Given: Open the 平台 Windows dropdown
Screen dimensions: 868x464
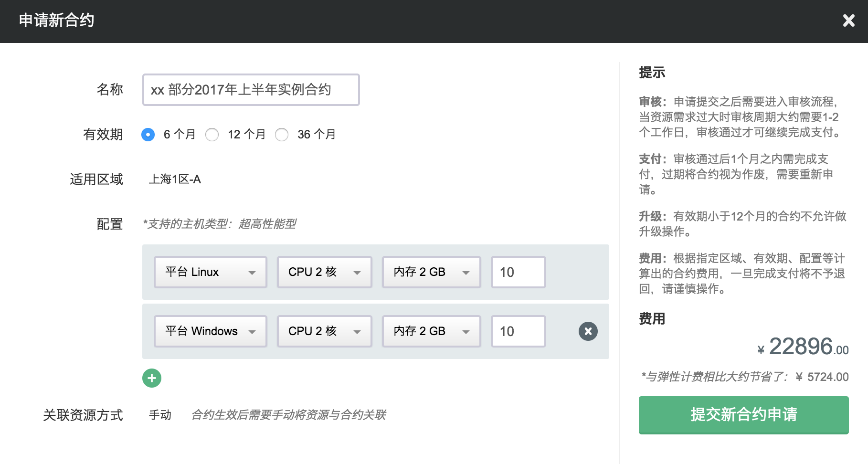Looking at the screenshot, I should point(210,331).
